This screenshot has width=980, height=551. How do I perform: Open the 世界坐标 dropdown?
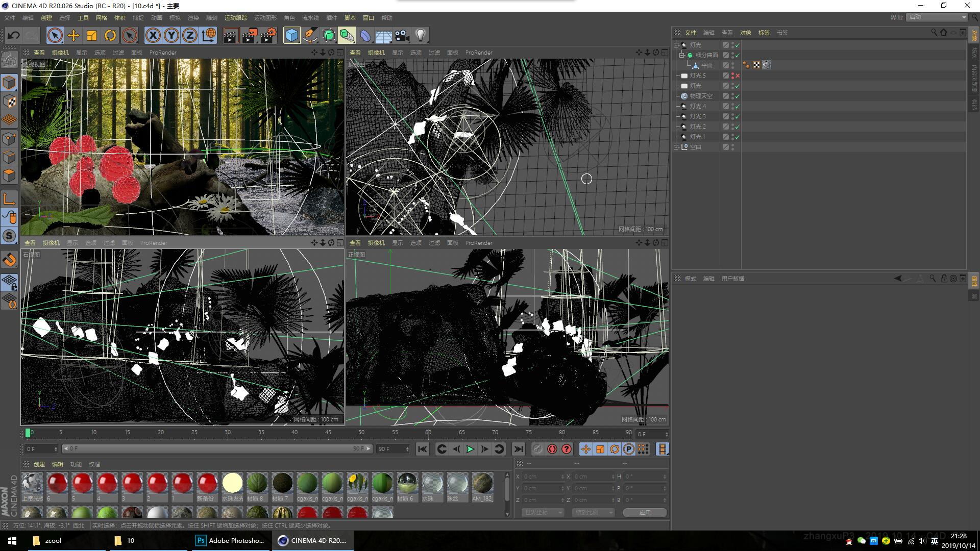[543, 512]
